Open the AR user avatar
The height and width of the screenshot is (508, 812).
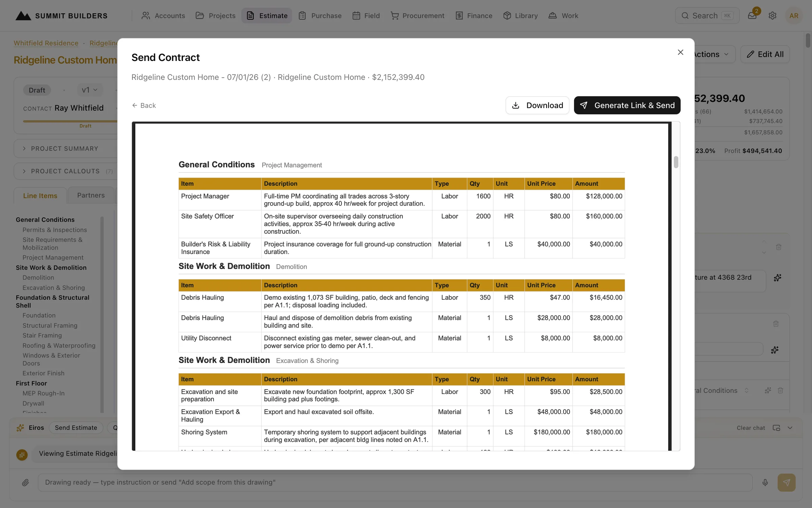pos(794,16)
